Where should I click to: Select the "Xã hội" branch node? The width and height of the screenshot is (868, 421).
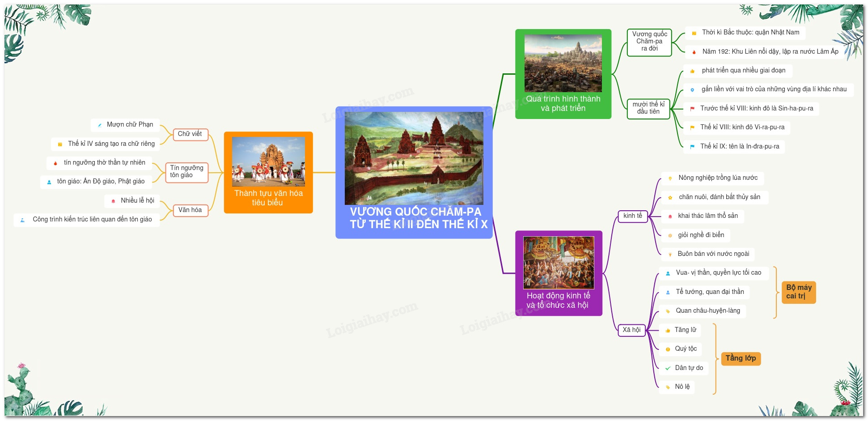click(631, 330)
